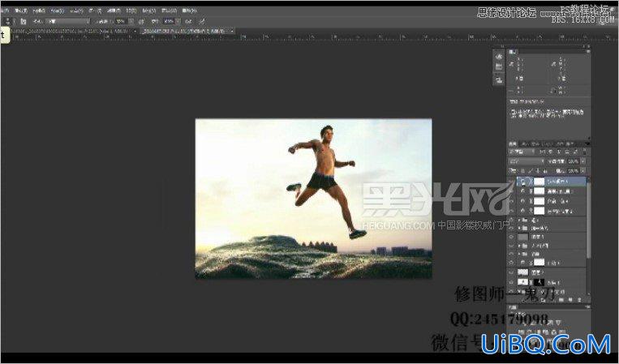The image size is (619, 364).
Task: Click the layers panel vertical scrollbar
Action: [x=589, y=221]
